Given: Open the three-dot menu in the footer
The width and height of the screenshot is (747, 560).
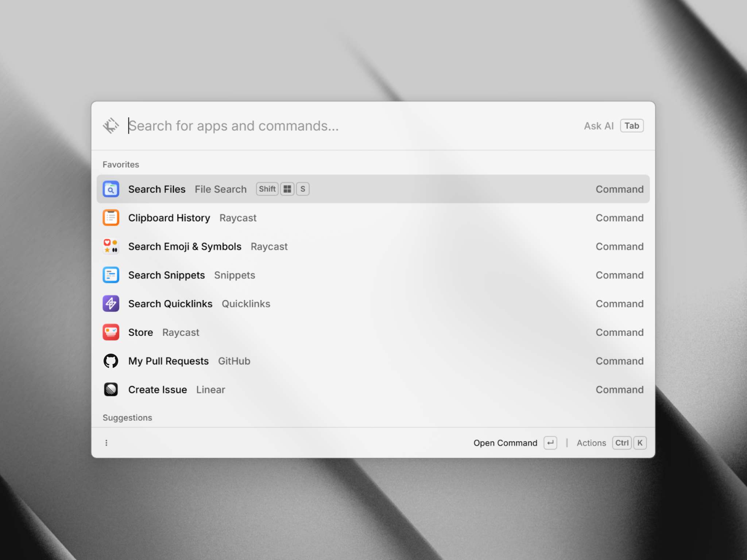Looking at the screenshot, I should (107, 443).
